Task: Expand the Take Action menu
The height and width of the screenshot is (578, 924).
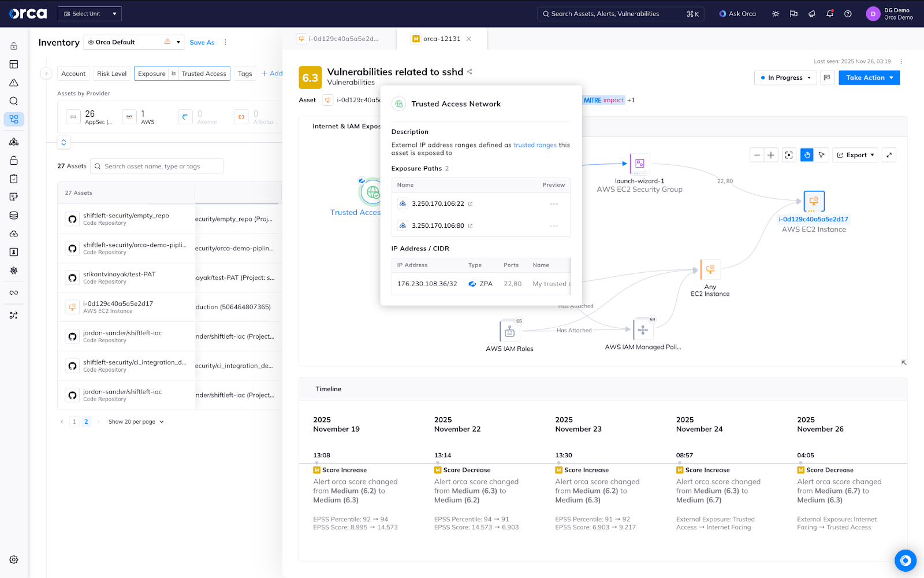Action: pyautogui.click(x=869, y=78)
